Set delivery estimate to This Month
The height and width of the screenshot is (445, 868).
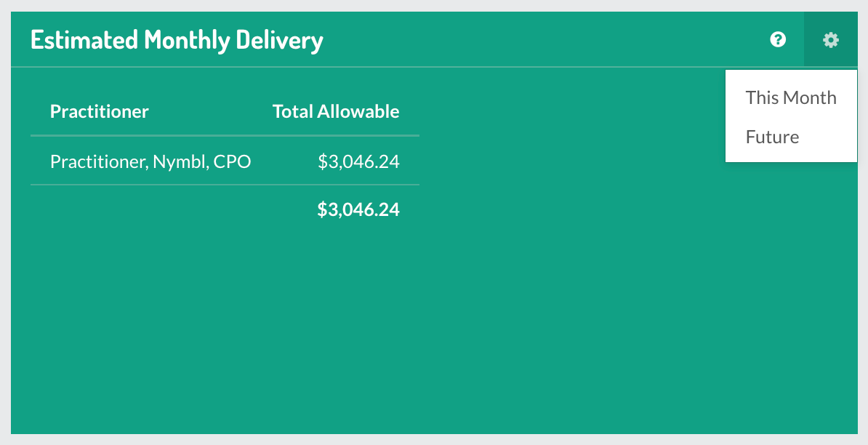coord(791,97)
